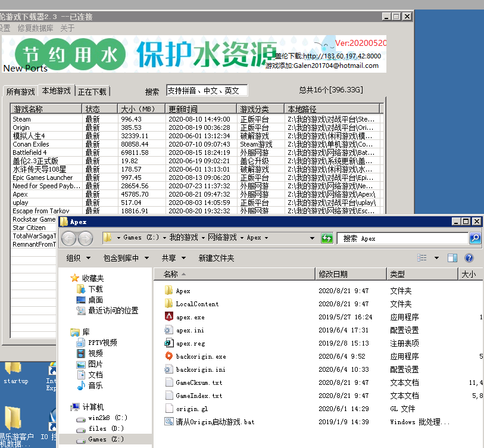Sort games by 大小 (MB) column header
Viewport: 484px width, 448px height.
pos(141,109)
